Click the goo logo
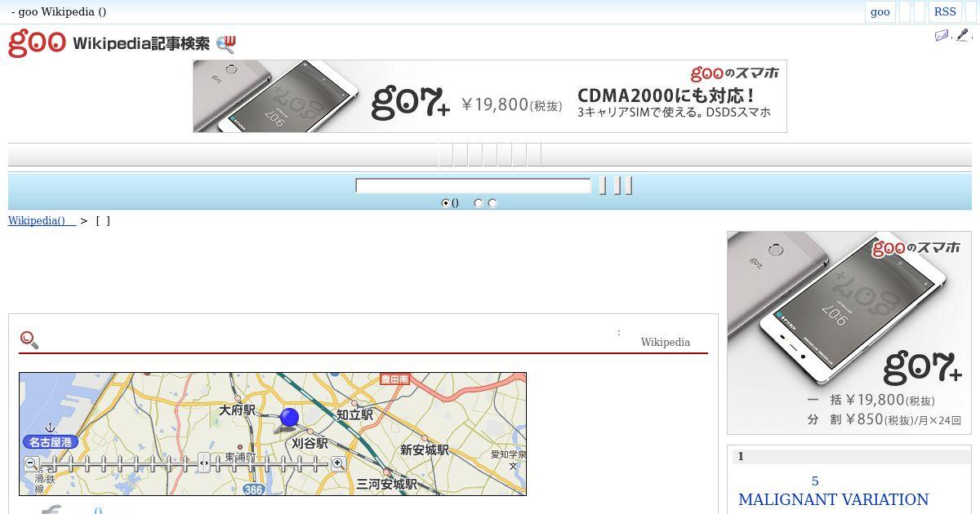This screenshot has width=980, height=514. click(x=37, y=43)
